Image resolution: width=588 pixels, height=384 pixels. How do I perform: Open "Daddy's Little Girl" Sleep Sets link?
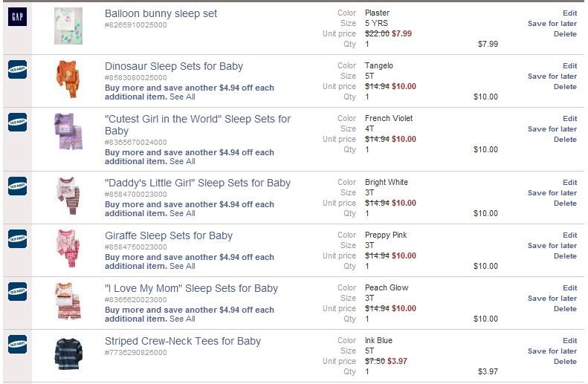pyautogui.click(x=198, y=183)
